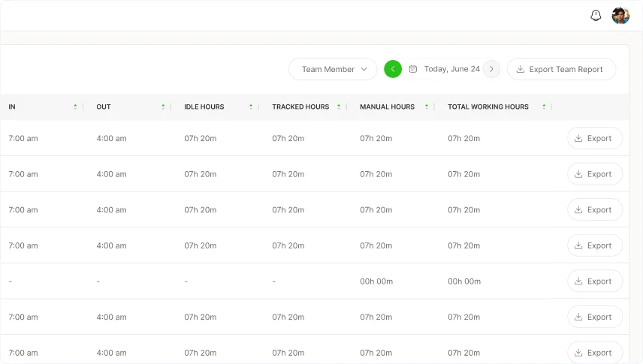Open calendar icon beside Today, June 24
Screen dimensions: 643x364
click(413, 69)
